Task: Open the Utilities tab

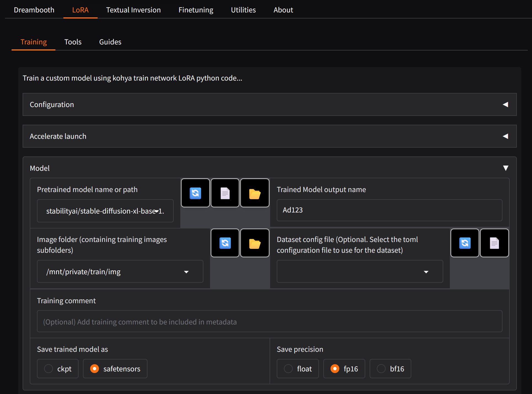Action: click(243, 10)
